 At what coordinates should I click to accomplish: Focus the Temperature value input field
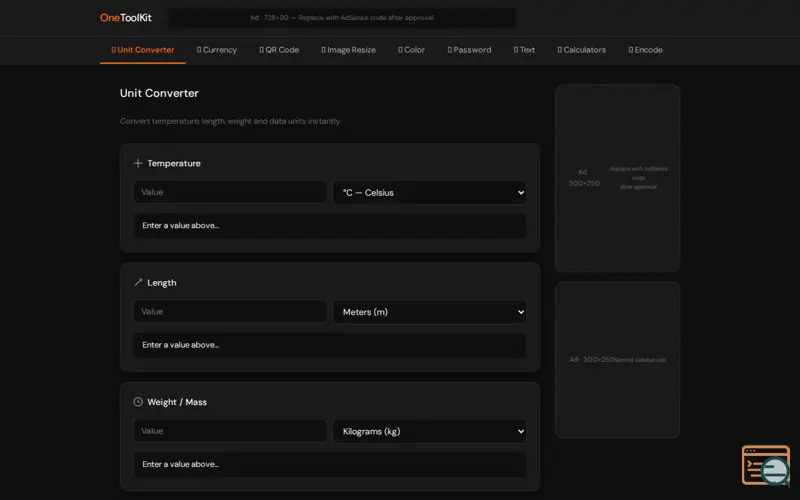(230, 192)
